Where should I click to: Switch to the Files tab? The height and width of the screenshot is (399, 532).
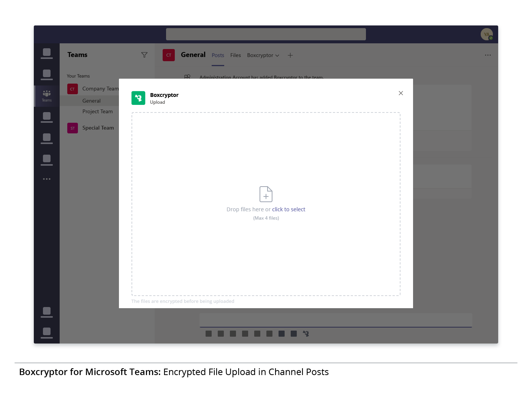(236, 55)
